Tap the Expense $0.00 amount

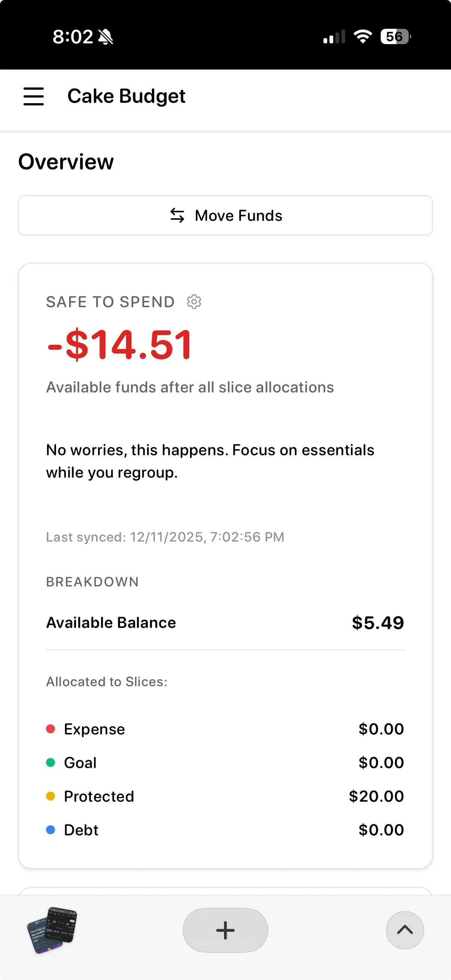tap(380, 728)
